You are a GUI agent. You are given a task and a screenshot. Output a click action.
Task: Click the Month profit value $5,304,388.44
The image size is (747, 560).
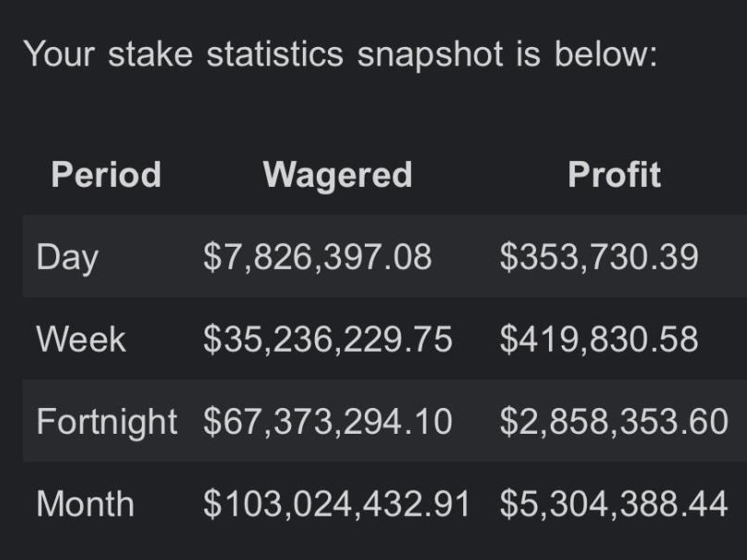tap(614, 505)
